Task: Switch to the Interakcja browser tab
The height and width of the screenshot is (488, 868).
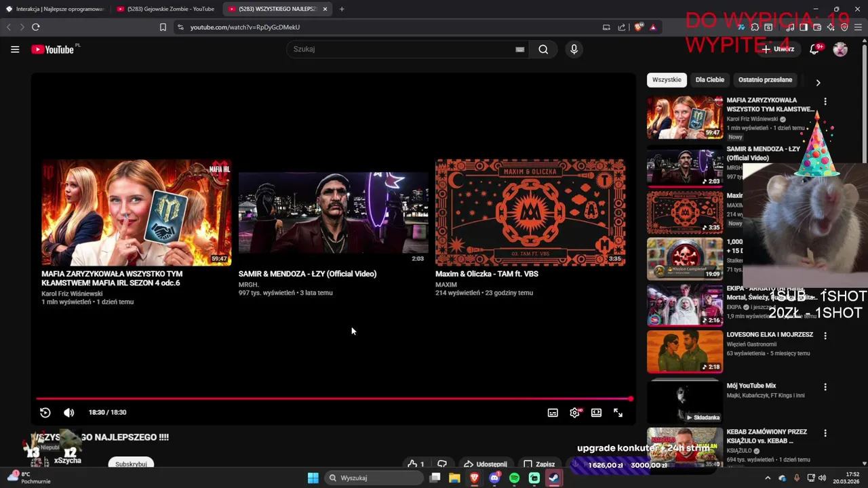Action: (55, 9)
